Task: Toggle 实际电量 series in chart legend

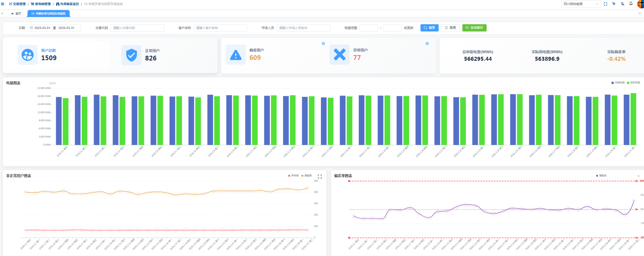Action: (x=633, y=83)
